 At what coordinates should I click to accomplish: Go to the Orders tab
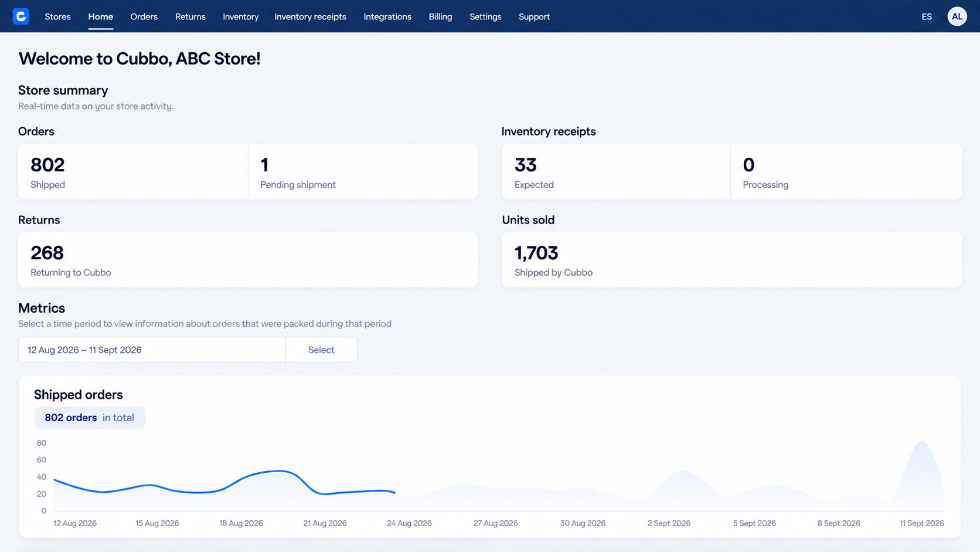[x=144, y=16]
